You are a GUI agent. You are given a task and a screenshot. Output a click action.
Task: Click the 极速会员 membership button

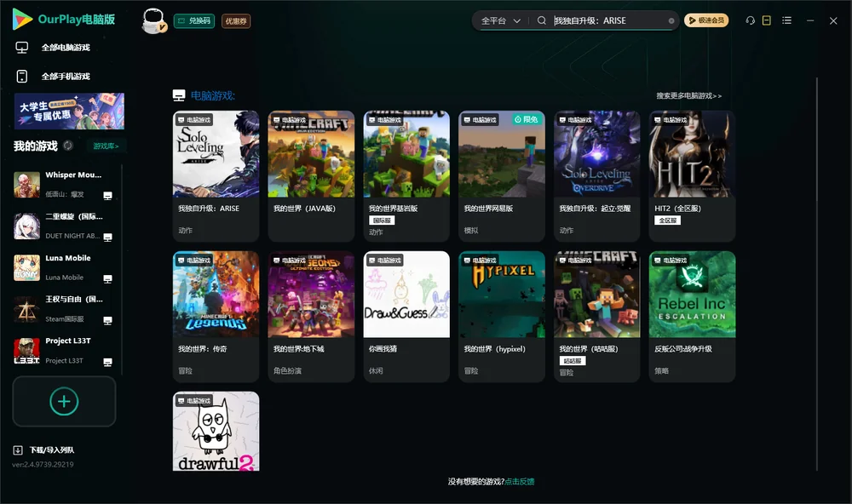(706, 20)
